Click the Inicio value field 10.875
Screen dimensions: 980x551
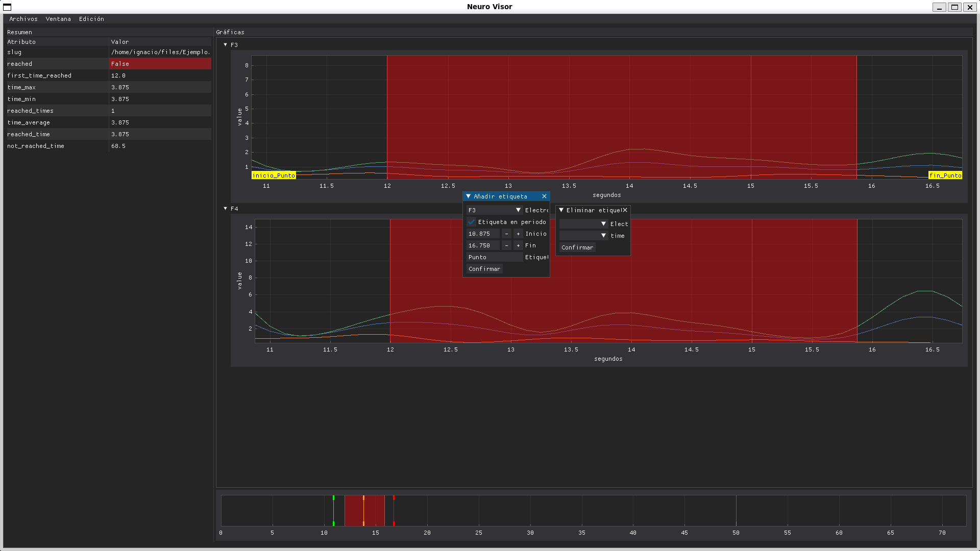tap(483, 234)
